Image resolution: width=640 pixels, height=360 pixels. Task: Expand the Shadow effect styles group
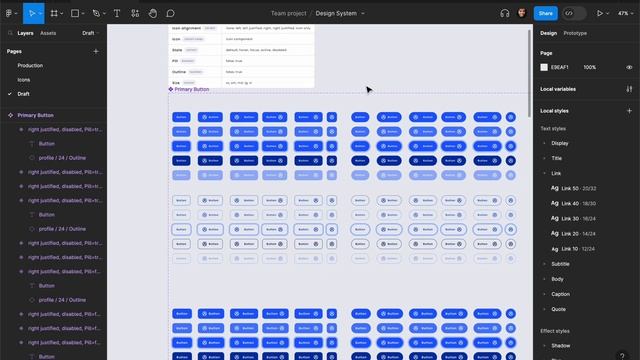(544, 346)
